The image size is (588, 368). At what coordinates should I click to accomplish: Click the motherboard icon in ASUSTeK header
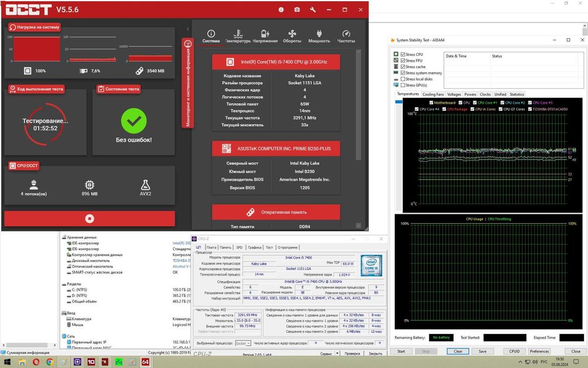pyautogui.click(x=226, y=148)
